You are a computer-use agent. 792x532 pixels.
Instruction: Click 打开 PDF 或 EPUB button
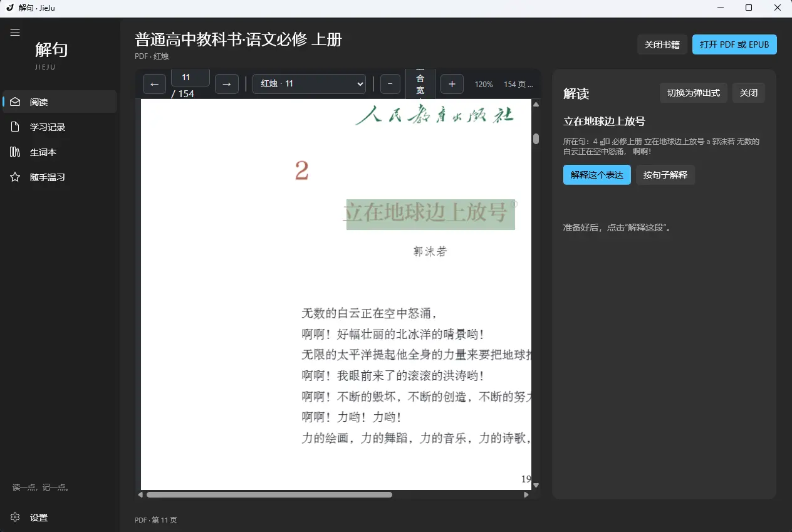click(734, 44)
